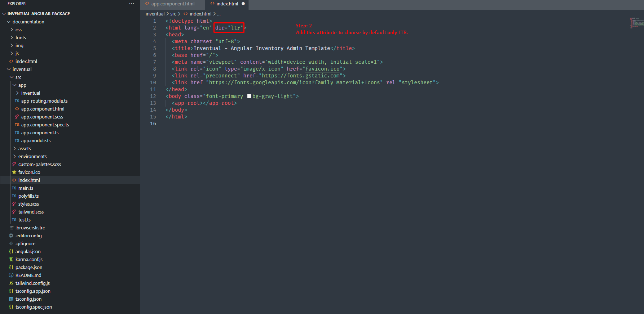Screen dimensions: 644x314
Task: Expand the environments folder
Action: [14, 156]
